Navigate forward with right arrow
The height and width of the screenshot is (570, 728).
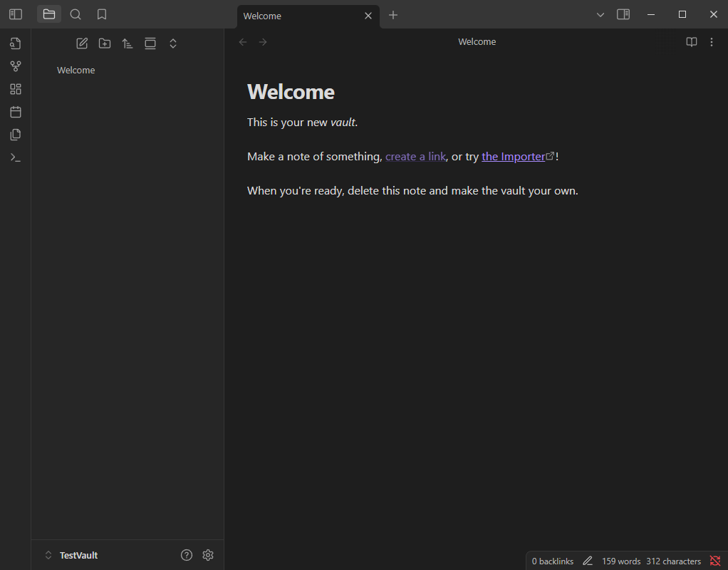pos(263,42)
